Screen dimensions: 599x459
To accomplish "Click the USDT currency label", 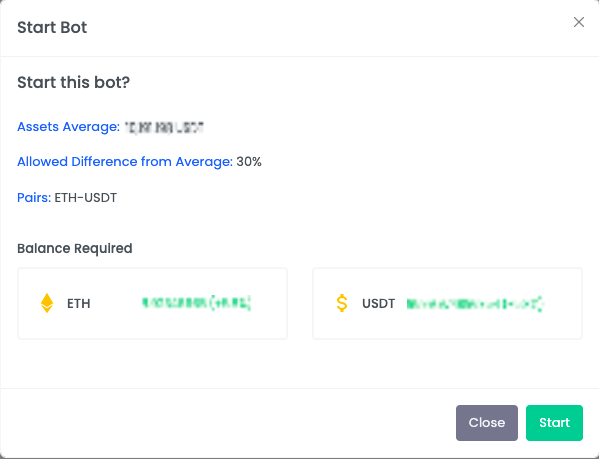I will point(378,304).
